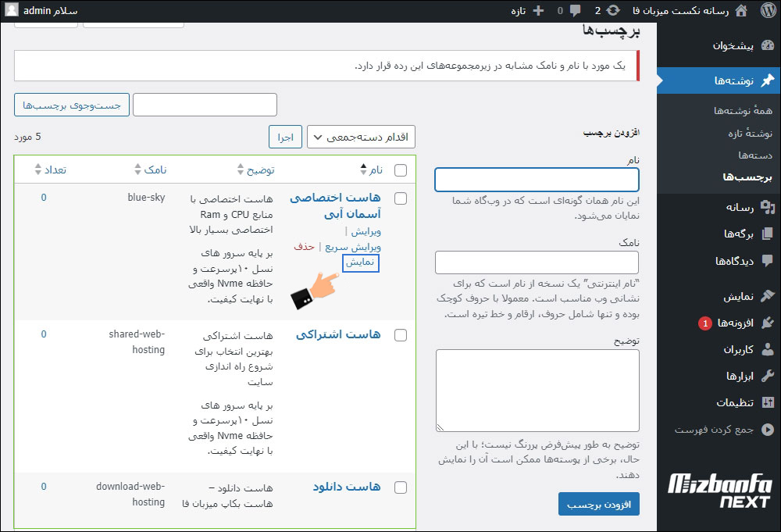Open هاست اختصاصی آسمان آبی tag title

[336, 205]
